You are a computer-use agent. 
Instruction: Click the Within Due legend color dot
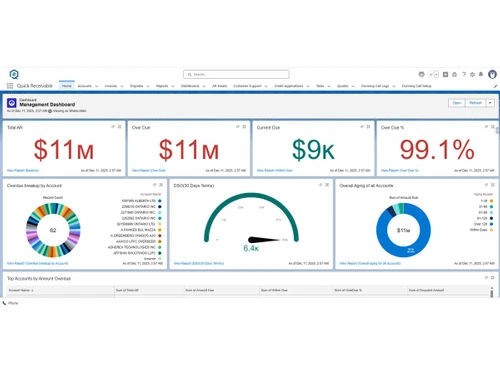click(x=491, y=230)
